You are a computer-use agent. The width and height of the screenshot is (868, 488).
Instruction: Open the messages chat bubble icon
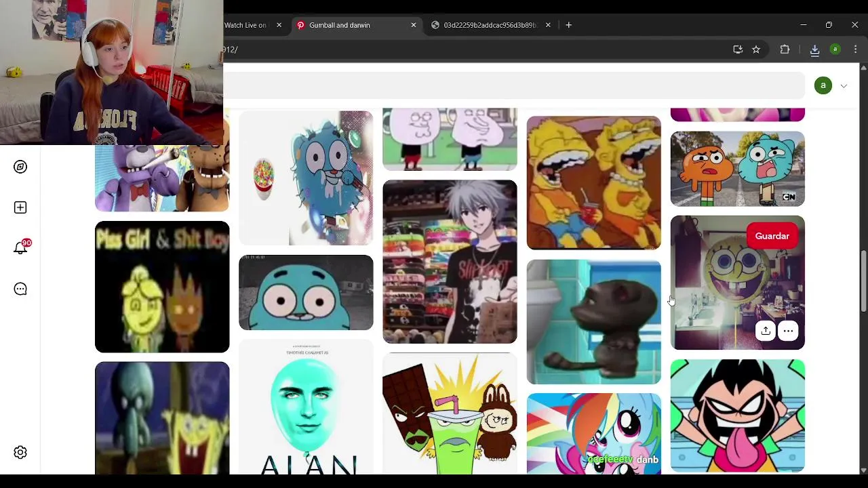tap(20, 289)
